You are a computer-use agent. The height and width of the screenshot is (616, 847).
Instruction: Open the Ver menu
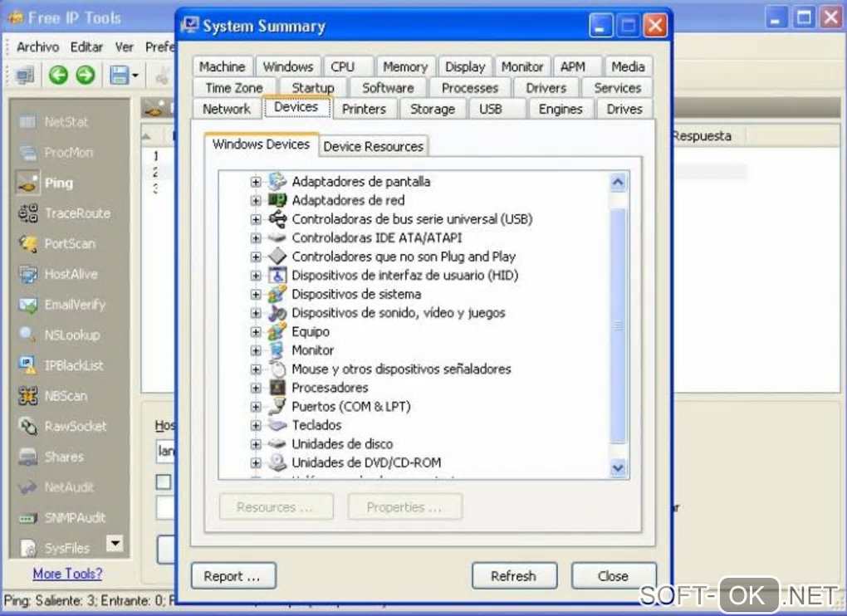(125, 47)
